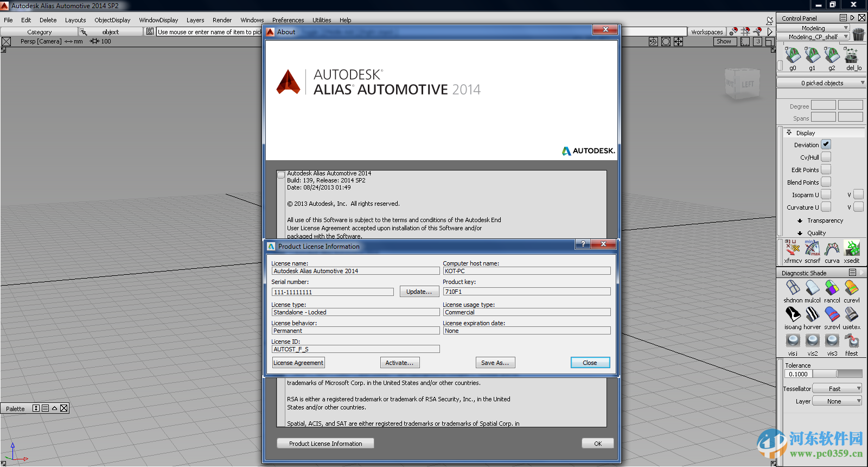Viewport: 868px width, 467px height.
Task: Select the xfrmcv transform CV tool
Action: 793,249
